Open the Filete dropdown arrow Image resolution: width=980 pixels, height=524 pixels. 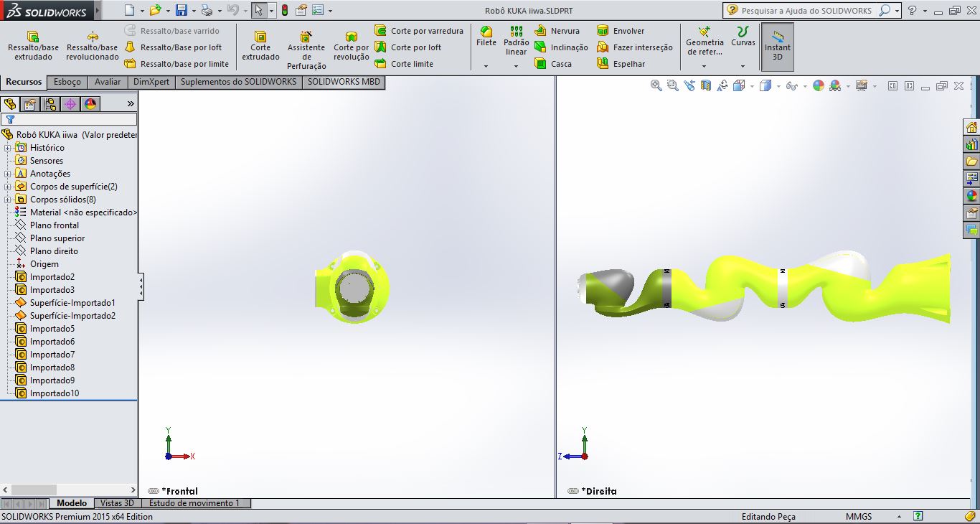(486, 66)
